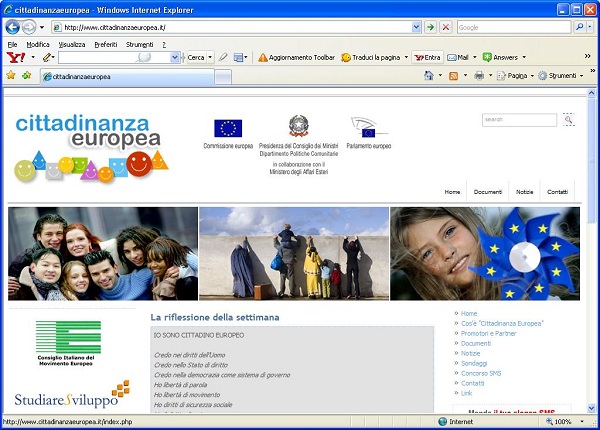Image resolution: width=600 pixels, height=430 pixels.
Task: Open the Strumenti menu in the menu bar
Action: click(139, 44)
